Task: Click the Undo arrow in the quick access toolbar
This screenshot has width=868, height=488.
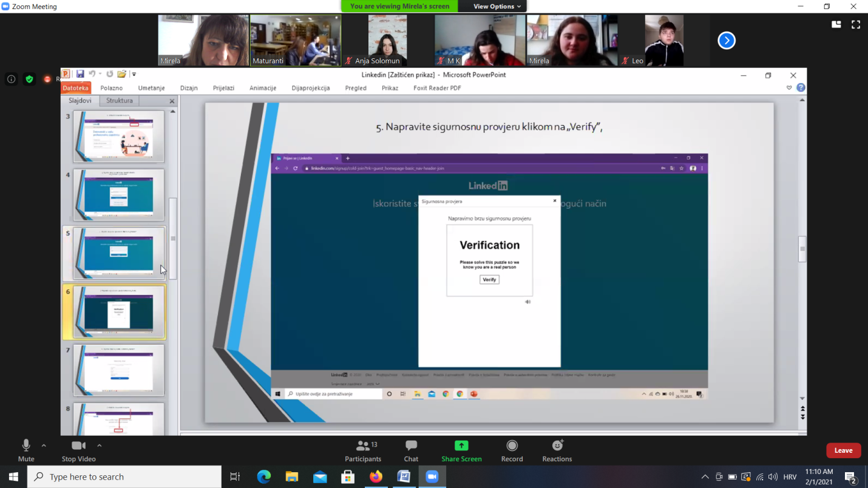Action: pos(92,74)
